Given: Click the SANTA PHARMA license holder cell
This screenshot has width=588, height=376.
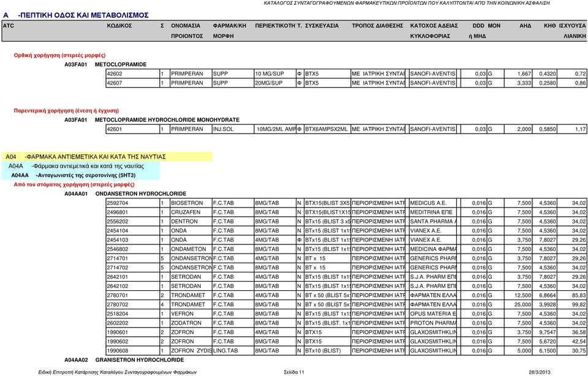Looking at the screenshot, I should click(433, 221).
